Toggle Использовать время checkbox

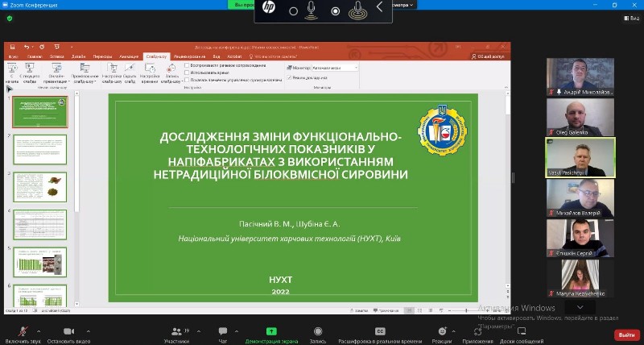pos(187,73)
